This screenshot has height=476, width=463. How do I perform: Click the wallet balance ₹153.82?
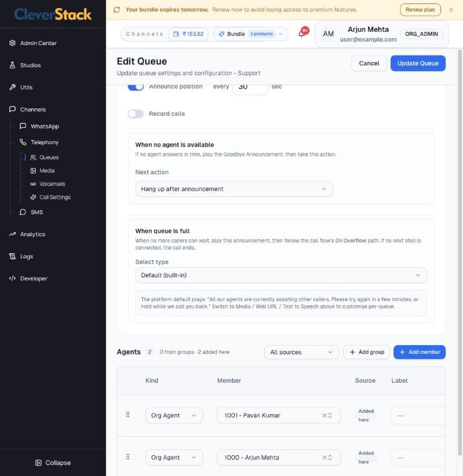[188, 34]
